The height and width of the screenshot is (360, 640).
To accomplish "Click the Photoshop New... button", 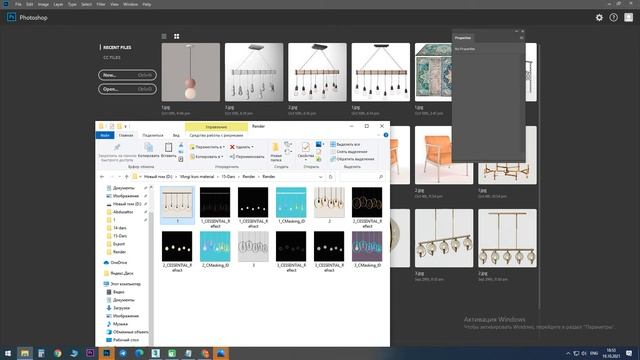I will coord(127,75).
